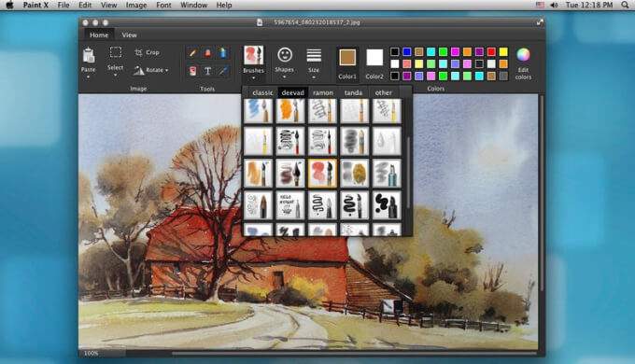Pick the blue palette swatch
This screenshot has width=635, height=364.
406,52
